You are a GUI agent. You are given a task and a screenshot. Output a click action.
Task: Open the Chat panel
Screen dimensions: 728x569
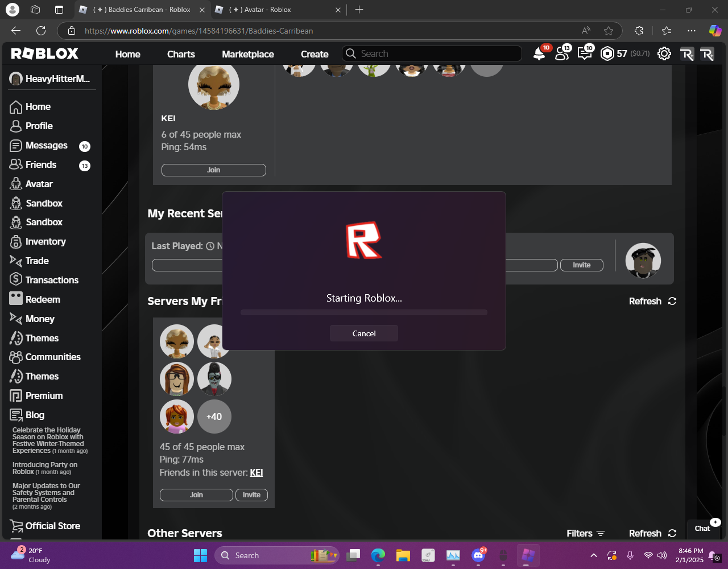click(x=702, y=528)
